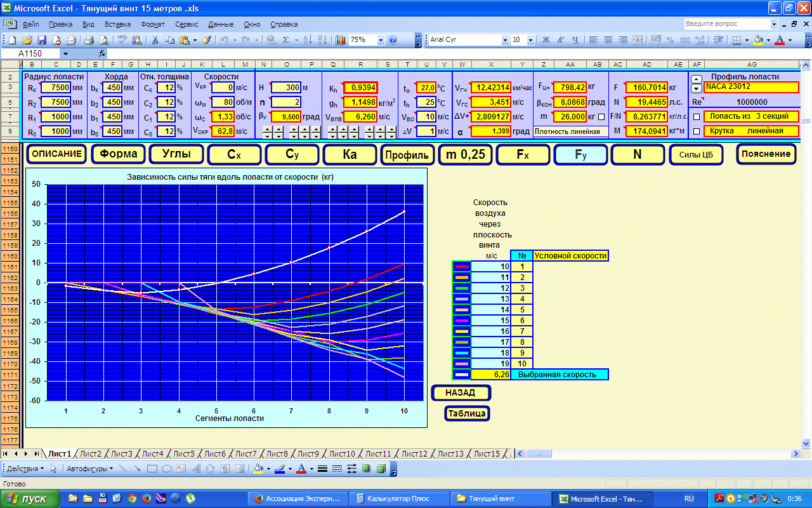812x508 pixels.
Task: Click the AutoSum sigma icon
Action: click(286, 39)
